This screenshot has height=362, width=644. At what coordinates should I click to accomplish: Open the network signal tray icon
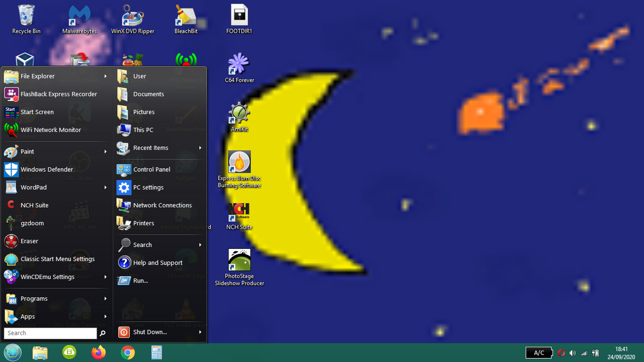[x=584, y=353]
